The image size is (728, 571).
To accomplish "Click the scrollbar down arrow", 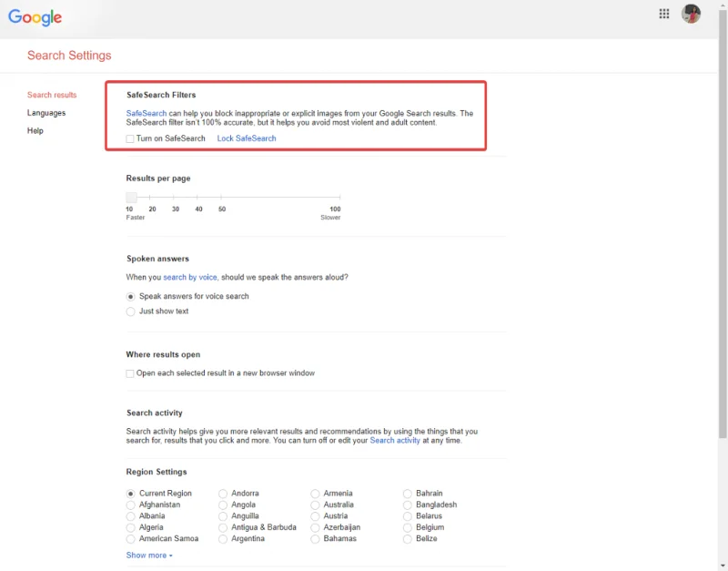I will (722, 565).
